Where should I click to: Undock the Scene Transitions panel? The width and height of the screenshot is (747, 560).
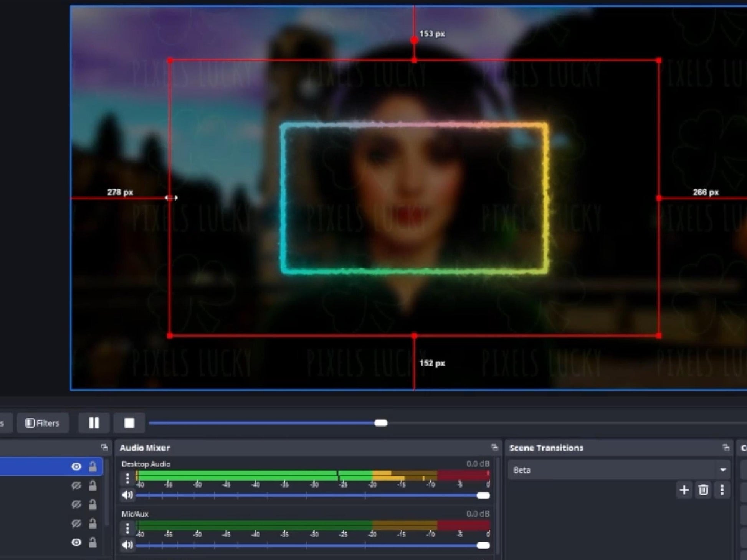[x=726, y=447]
